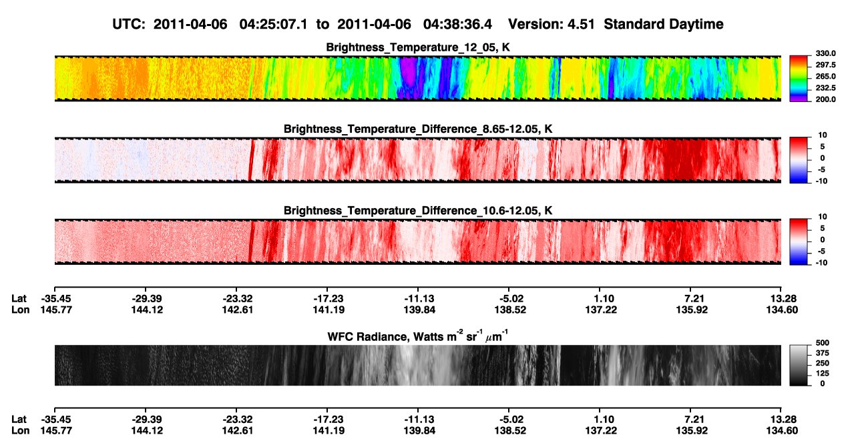Image resolution: width=868 pixels, height=445 pixels.
Task: Click the WFC Radiance grayscale image strip
Action: [417, 365]
